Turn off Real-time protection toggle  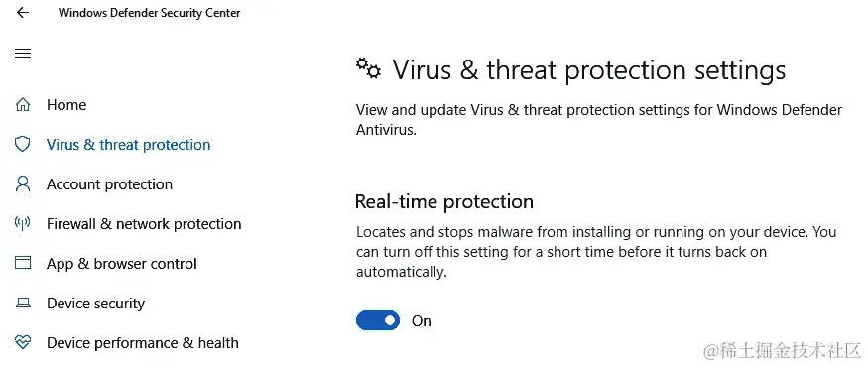[x=378, y=320]
